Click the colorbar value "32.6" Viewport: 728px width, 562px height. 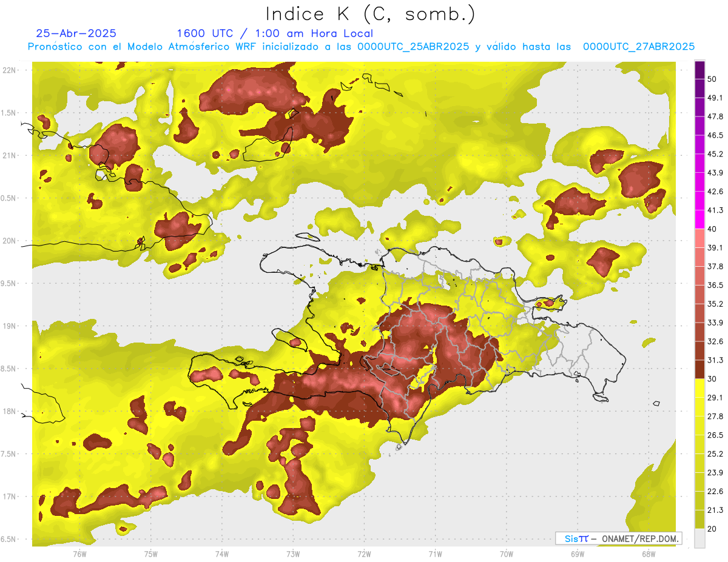tap(716, 341)
